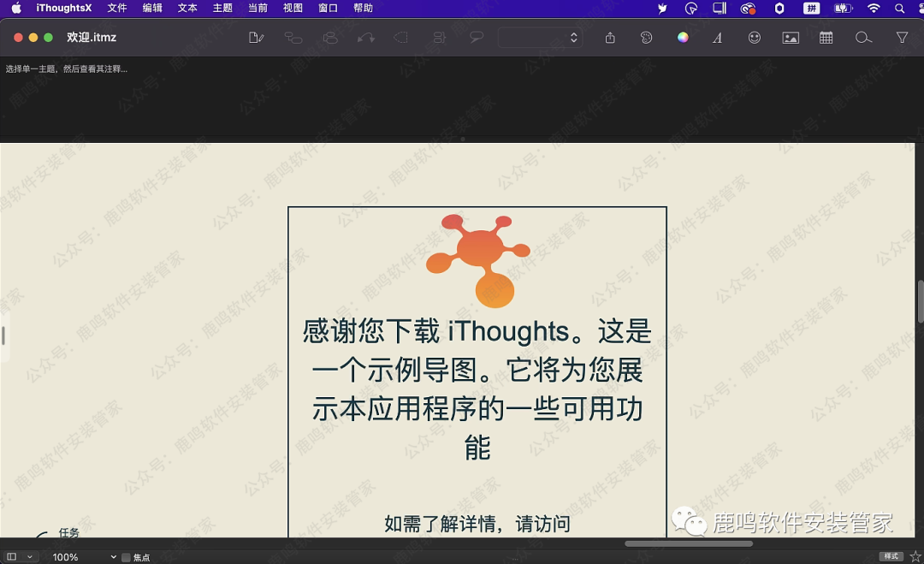Click the share/export icon
This screenshot has width=924, height=564.
coord(610,38)
